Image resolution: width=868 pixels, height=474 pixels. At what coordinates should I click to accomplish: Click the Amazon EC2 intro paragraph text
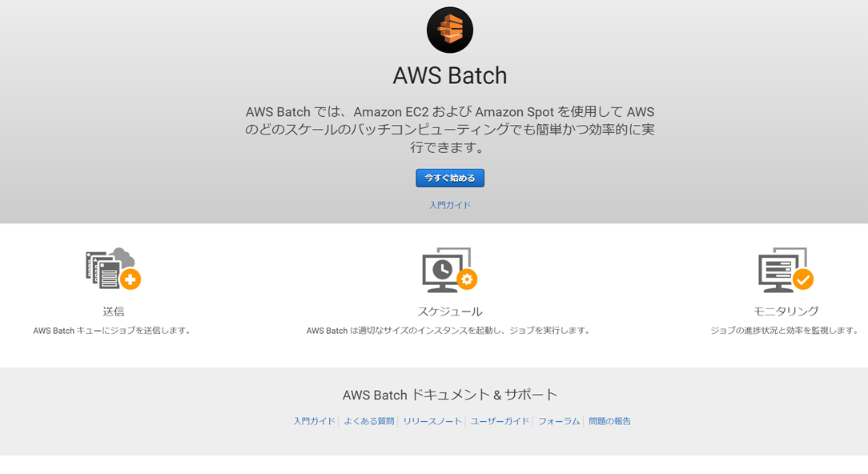coord(449,130)
